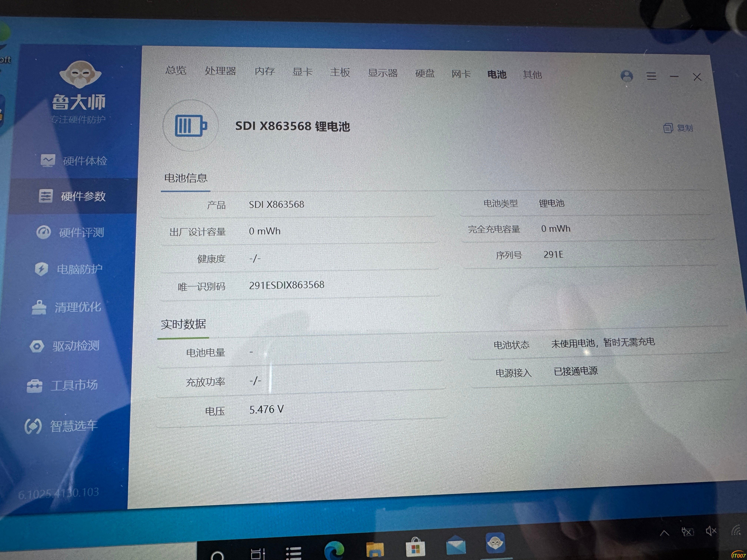The height and width of the screenshot is (560, 747).
Task: Close the 鲁大师 window
Action: coord(697,77)
